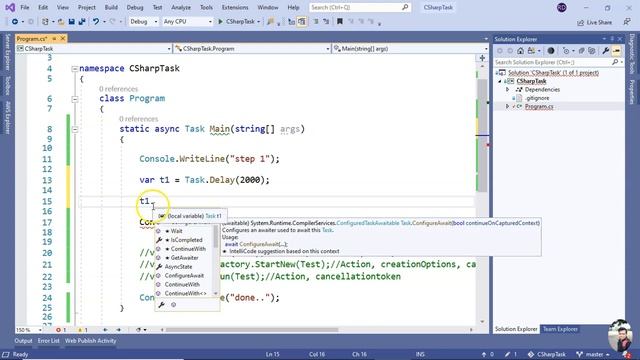
Task: Click the Solution Explorer Properties wrench icon
Action: coord(606,51)
